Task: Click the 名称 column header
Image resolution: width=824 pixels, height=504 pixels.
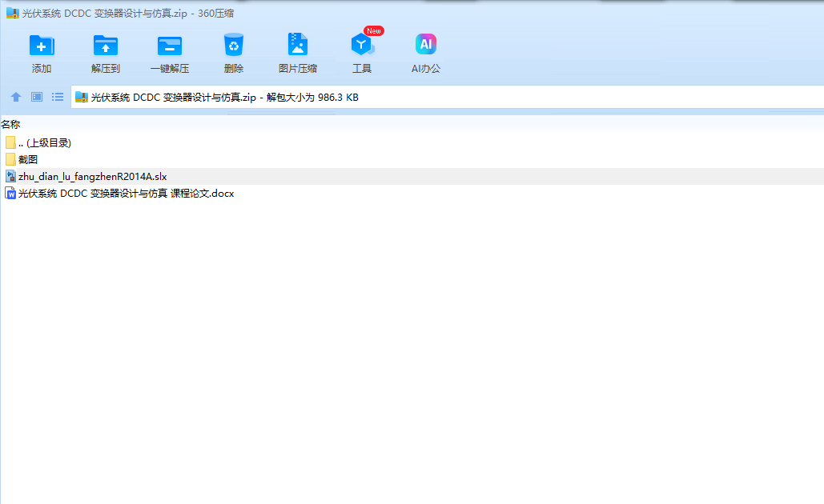Action: (10, 125)
